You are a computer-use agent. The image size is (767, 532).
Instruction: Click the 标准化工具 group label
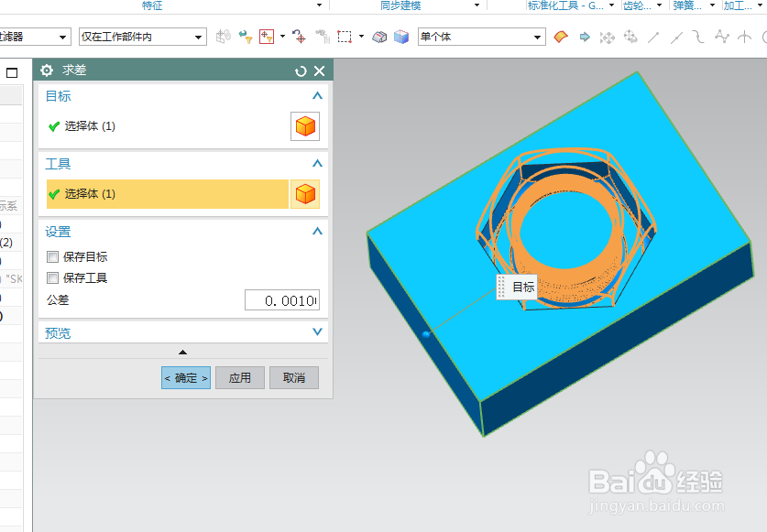(x=565, y=5)
